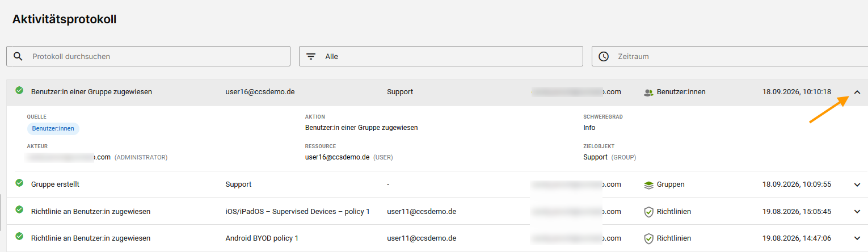Click the Info value under Schweregrad
This screenshot has width=868, height=252.
(x=589, y=128)
